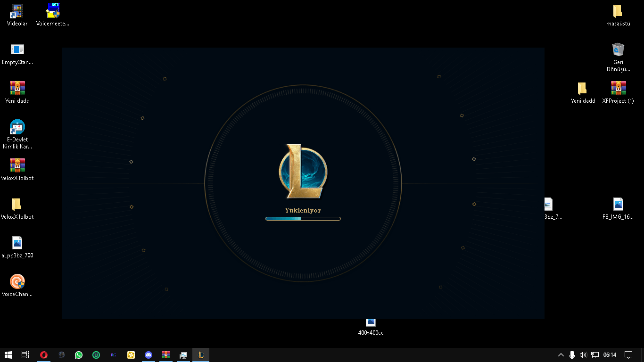Launch the VoiceChan... desktop shortcut
Image resolution: width=644 pixels, height=362 pixels.
click(17, 285)
